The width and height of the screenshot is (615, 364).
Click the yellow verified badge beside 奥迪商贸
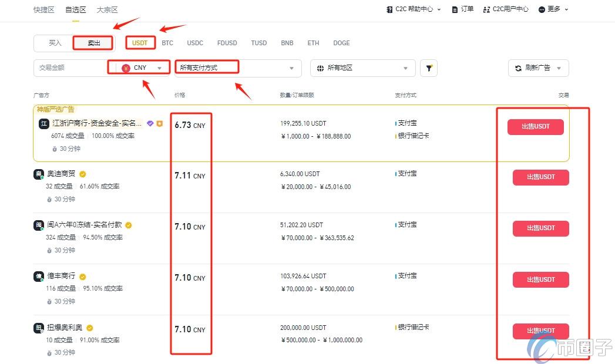pyautogui.click(x=82, y=174)
